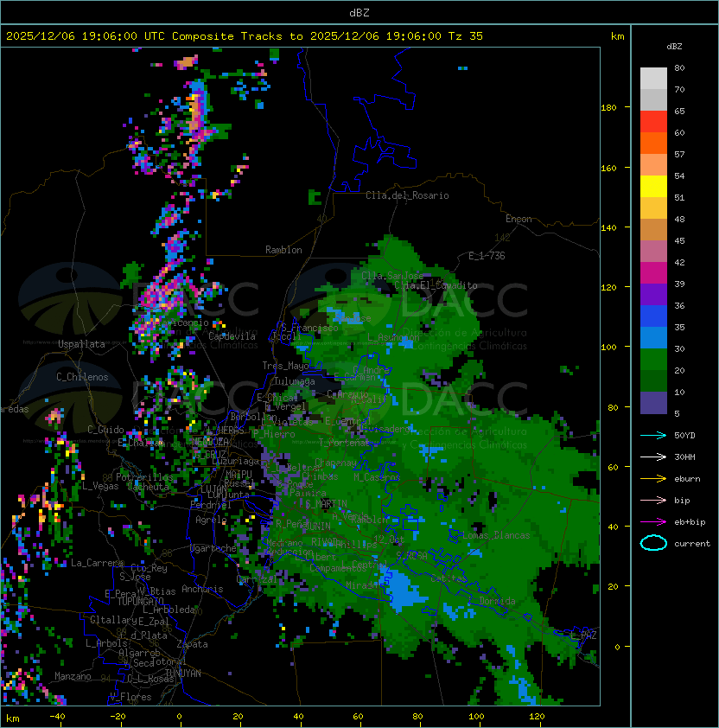The height and width of the screenshot is (728, 719).
Task: Click the '180' tick on vertical axis
Action: (x=608, y=108)
